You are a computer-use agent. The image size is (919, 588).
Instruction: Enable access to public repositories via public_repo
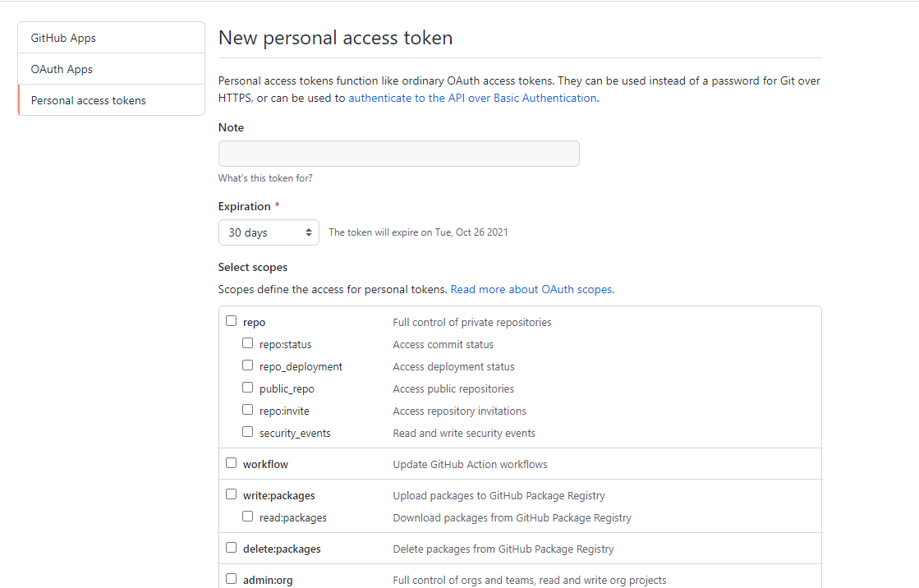tap(247, 387)
